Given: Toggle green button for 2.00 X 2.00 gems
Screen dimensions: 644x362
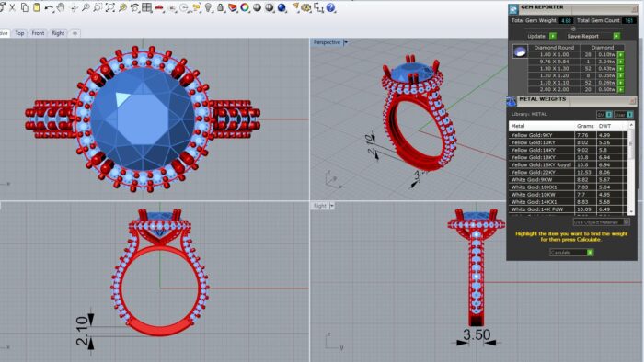Looking at the screenshot, I should pos(621,89).
